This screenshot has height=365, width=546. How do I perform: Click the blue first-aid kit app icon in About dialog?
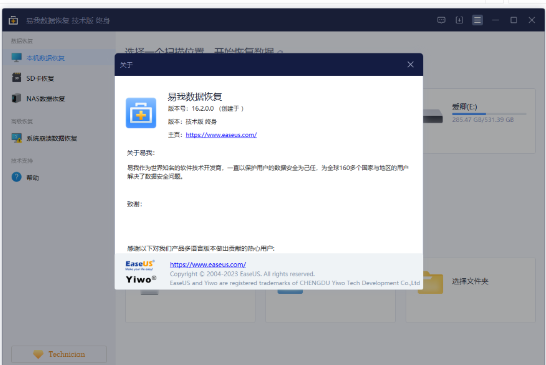(141, 113)
